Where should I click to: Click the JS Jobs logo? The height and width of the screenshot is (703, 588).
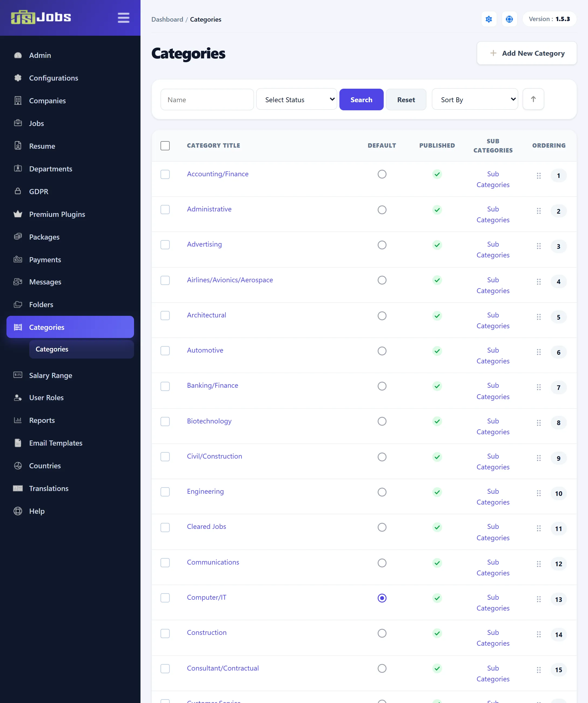pyautogui.click(x=41, y=17)
